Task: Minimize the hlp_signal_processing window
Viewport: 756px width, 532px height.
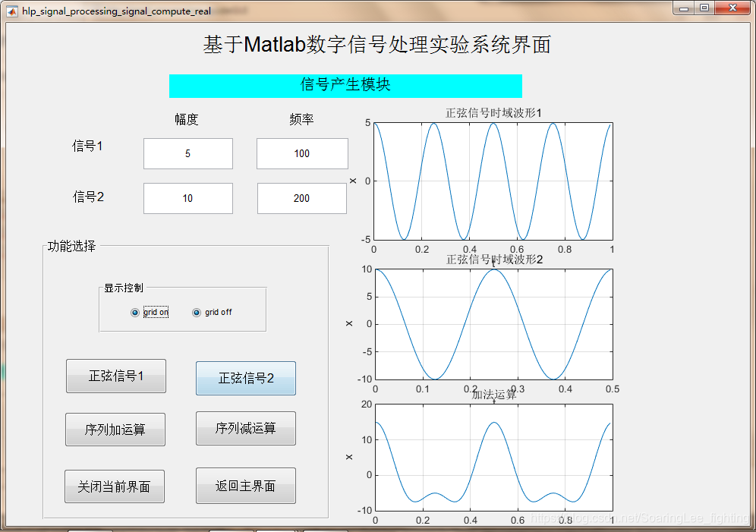Action: 684,8
